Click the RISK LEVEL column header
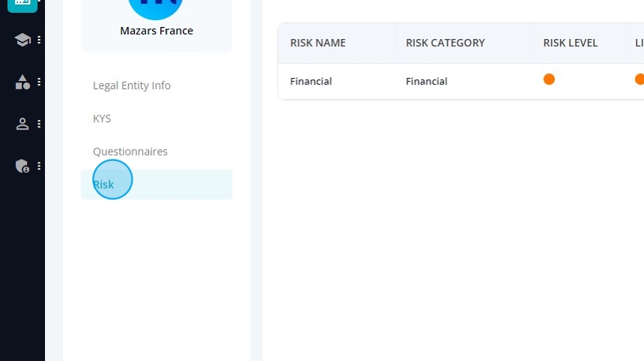The height and width of the screenshot is (361, 644). pos(570,43)
